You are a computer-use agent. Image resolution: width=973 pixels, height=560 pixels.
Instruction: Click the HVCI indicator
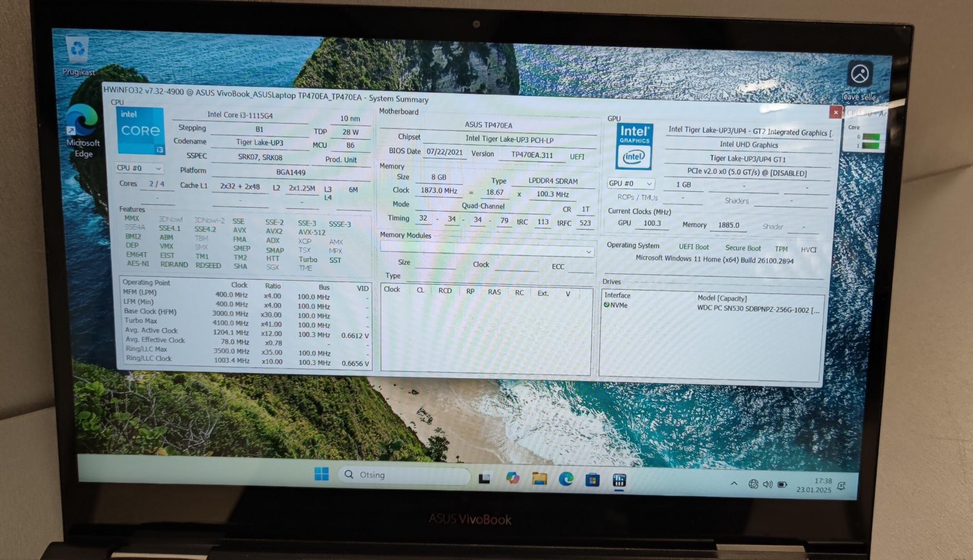pos(809,250)
